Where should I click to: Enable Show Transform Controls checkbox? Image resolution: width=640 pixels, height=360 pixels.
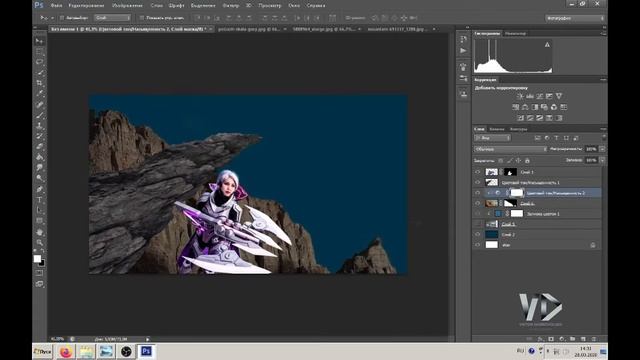point(142,18)
